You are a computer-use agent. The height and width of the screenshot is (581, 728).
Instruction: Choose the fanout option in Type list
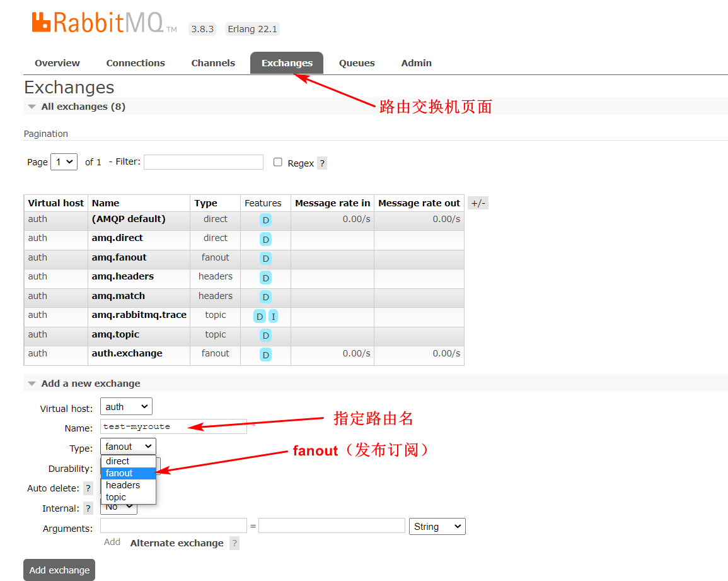(x=128, y=473)
